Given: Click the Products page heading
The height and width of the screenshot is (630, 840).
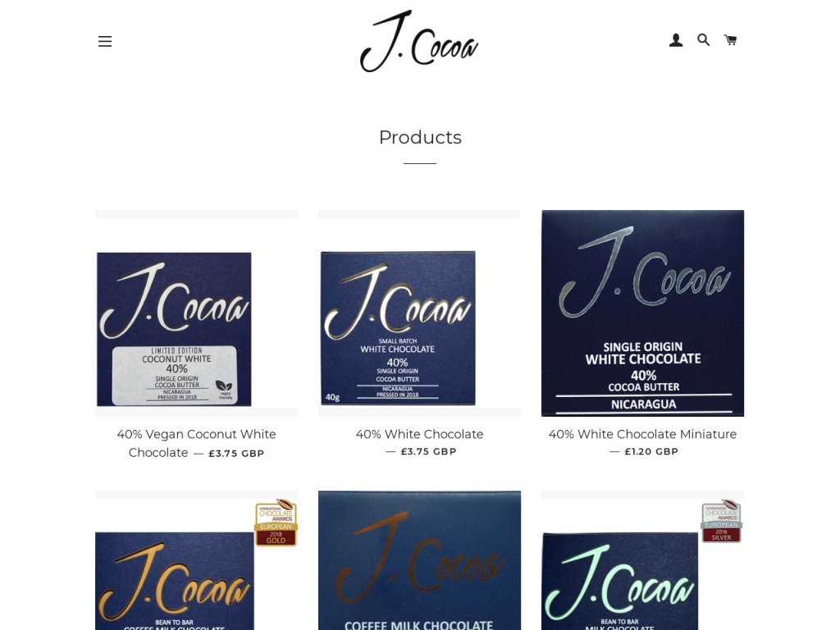Looking at the screenshot, I should (420, 137).
